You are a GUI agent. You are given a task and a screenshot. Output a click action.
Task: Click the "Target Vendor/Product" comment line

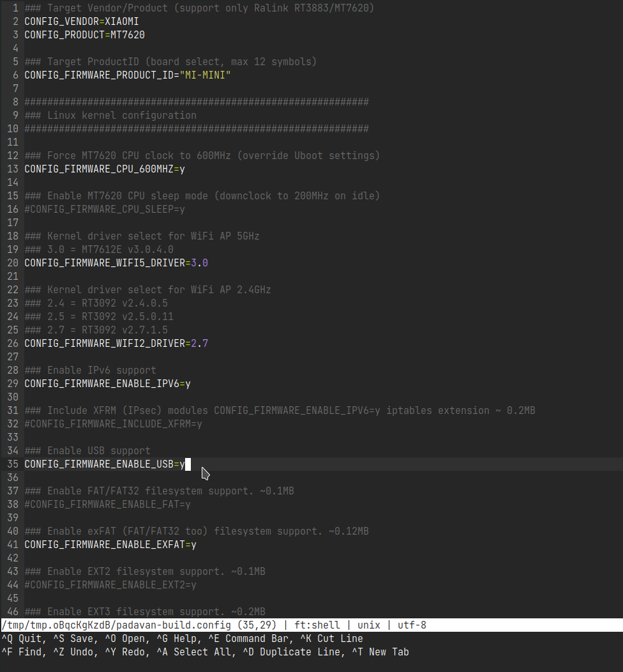pos(199,8)
